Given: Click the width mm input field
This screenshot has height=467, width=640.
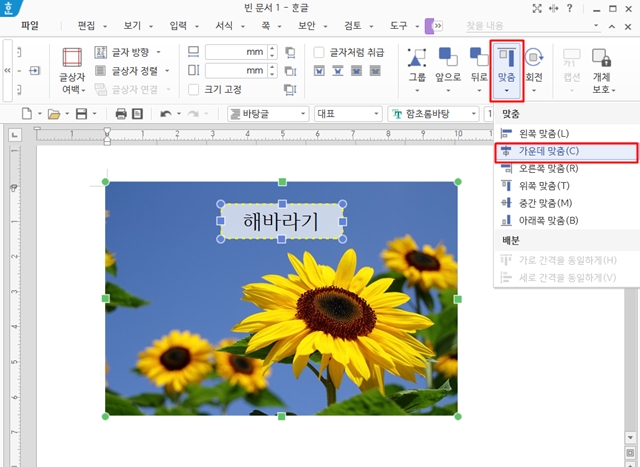Looking at the screenshot, I should pyautogui.click(x=236, y=52).
